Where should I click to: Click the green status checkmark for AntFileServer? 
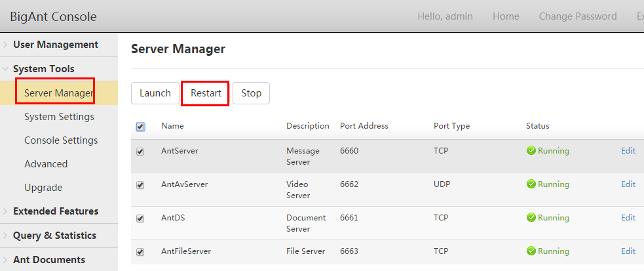[531, 251]
